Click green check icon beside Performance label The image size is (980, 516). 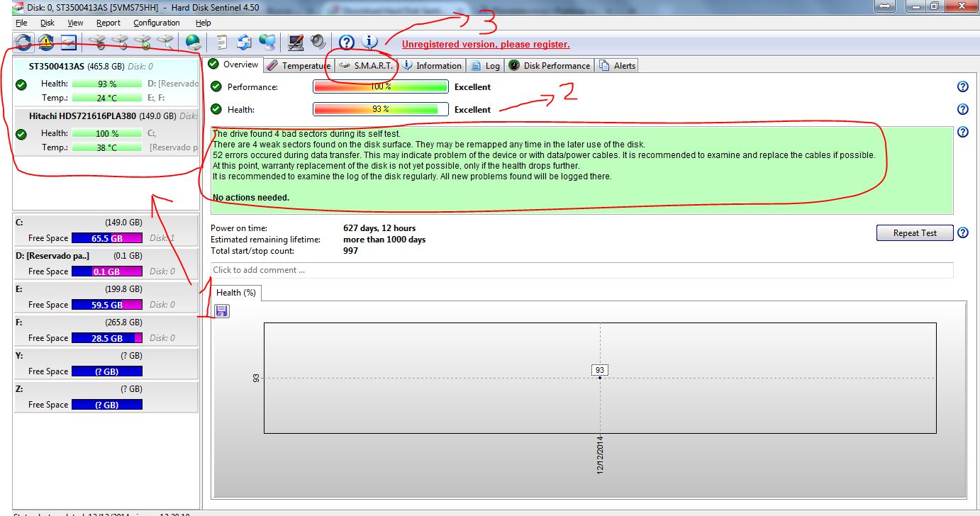[x=216, y=86]
